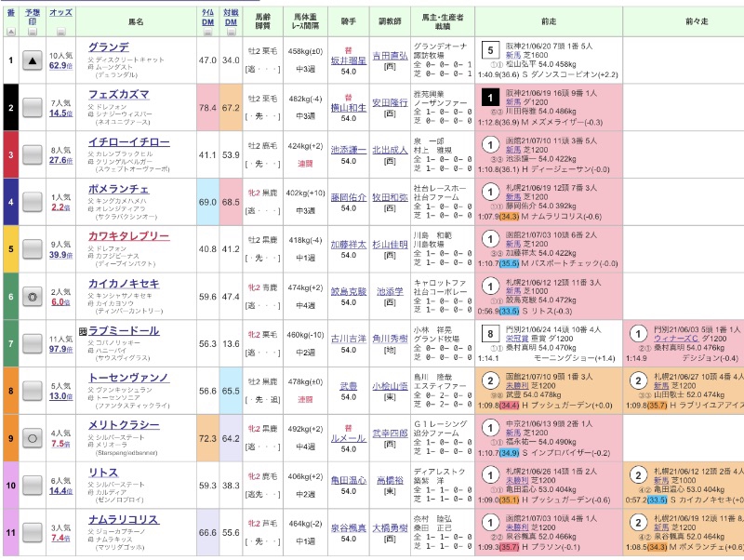Click the 2.2倍 odds for ポメランチェ

pos(61,206)
